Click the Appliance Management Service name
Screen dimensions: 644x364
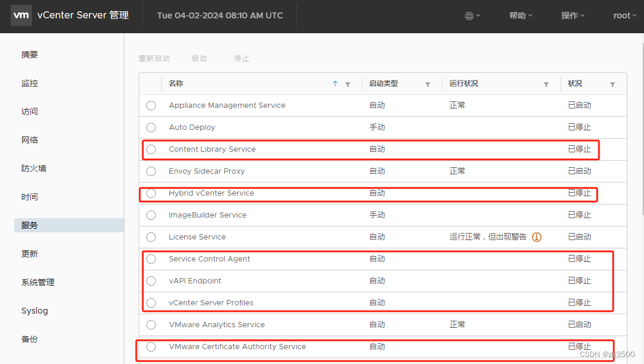(x=227, y=106)
